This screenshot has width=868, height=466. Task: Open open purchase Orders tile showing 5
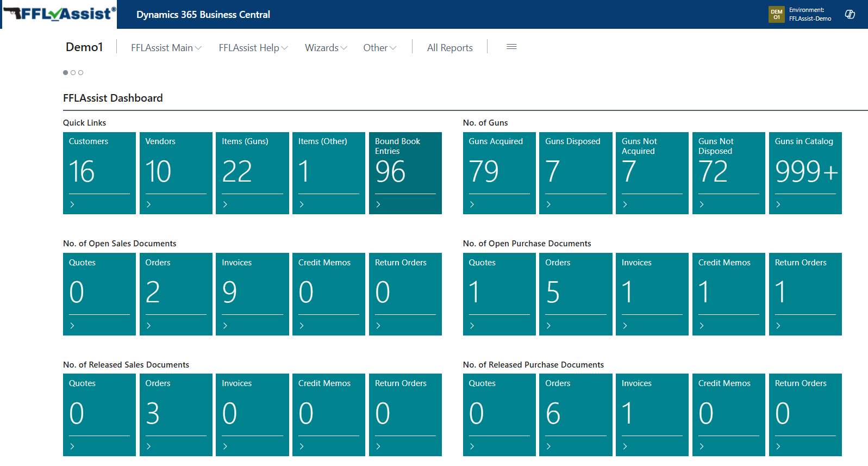coord(576,294)
